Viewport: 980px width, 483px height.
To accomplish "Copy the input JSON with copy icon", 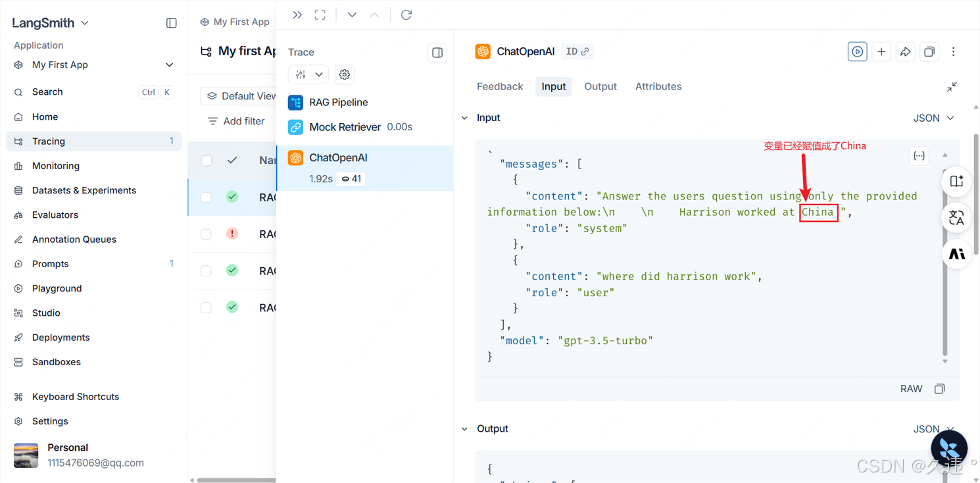I will [940, 389].
